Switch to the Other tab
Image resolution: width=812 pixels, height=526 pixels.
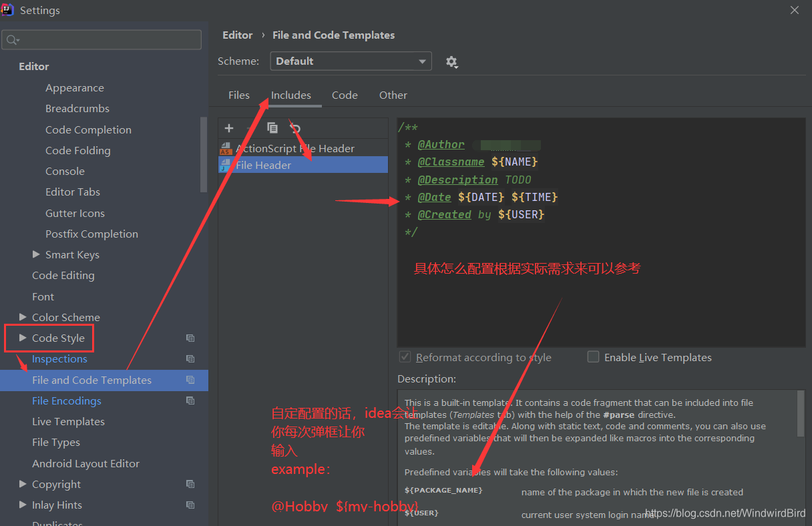[393, 95]
